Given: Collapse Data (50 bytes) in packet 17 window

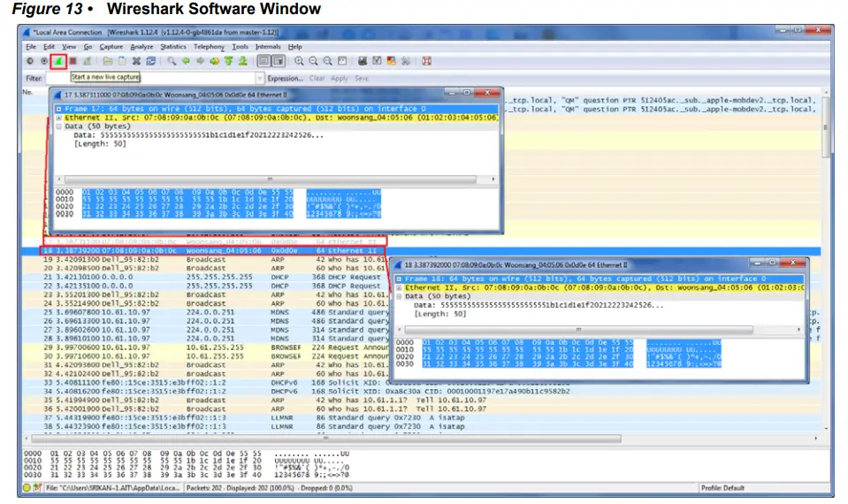Looking at the screenshot, I should point(58,126).
